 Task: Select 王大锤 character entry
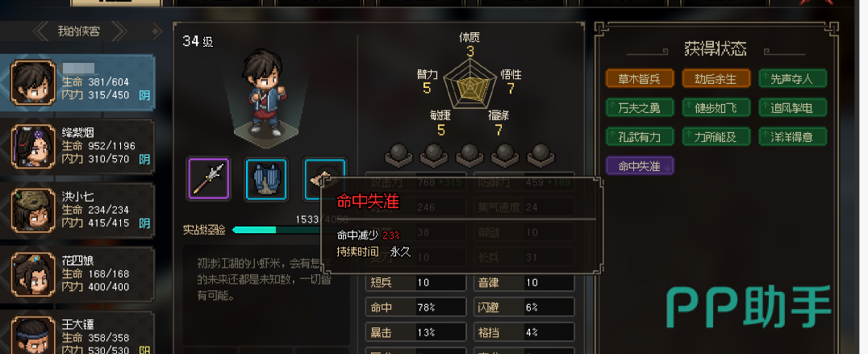pyautogui.click(x=77, y=332)
